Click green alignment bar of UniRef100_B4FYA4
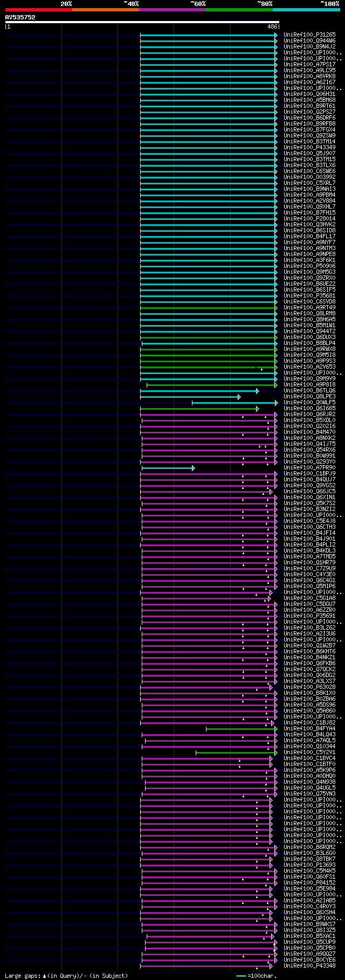345x980 pixels. coord(241,729)
